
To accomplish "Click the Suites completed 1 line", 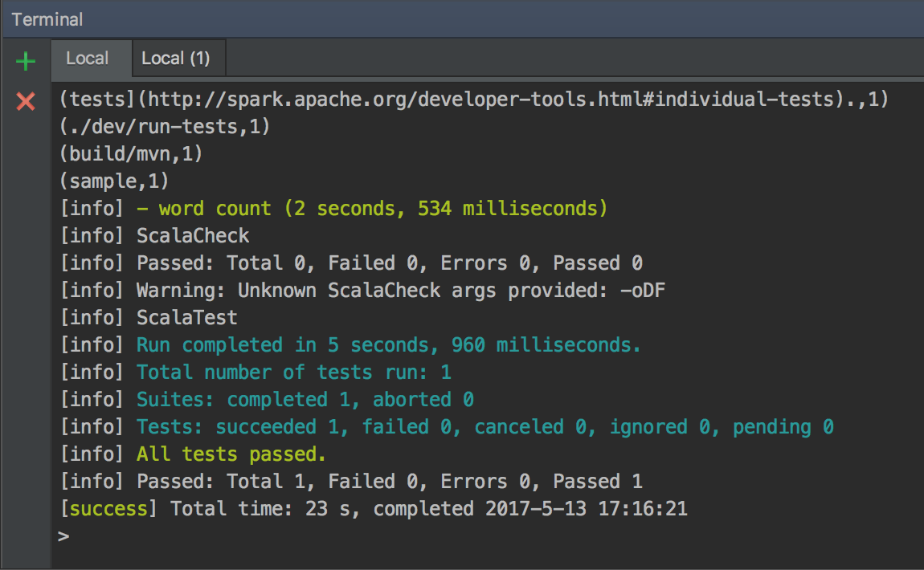I will (x=267, y=400).
